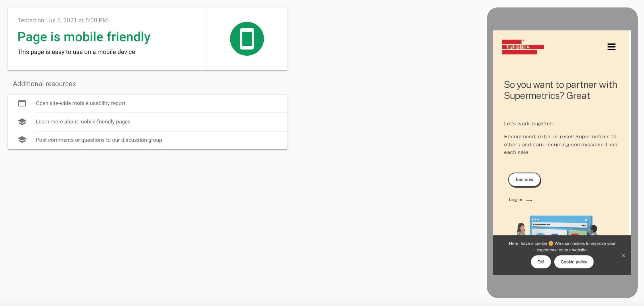This screenshot has width=644, height=306.
Task: Click the Tested on date text
Action: 63,20
